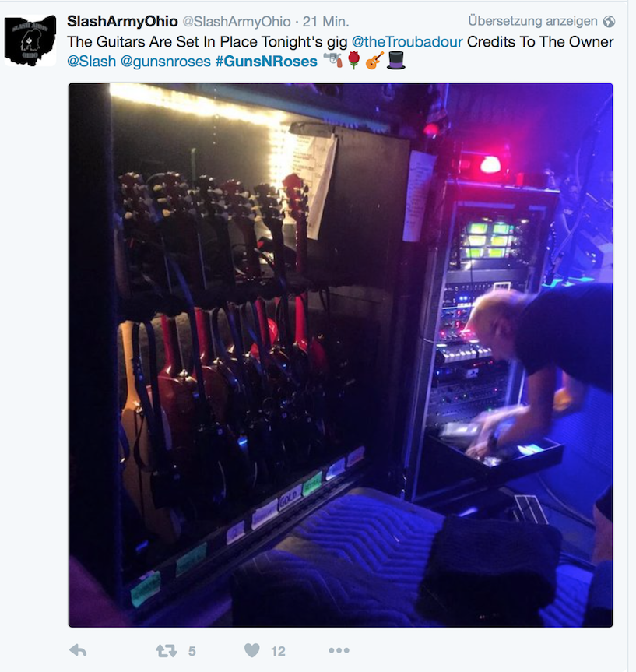Image resolution: width=636 pixels, height=672 pixels.
Task: Click the retweet count 5
Action: click(x=192, y=652)
